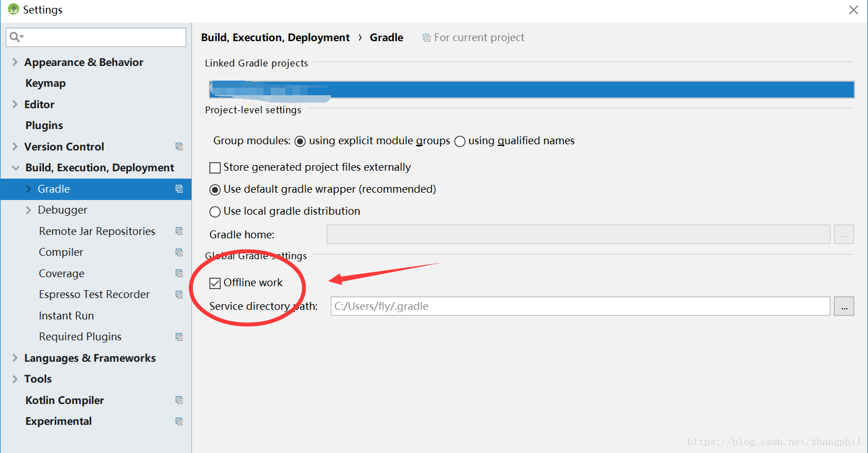Click into the settings search field
Viewport: 868px width, 453px height.
point(96,37)
